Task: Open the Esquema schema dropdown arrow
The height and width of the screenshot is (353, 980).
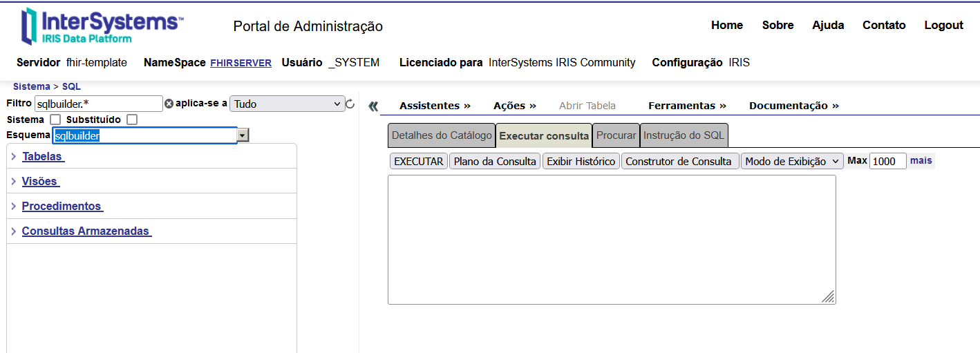Action: coord(243,135)
